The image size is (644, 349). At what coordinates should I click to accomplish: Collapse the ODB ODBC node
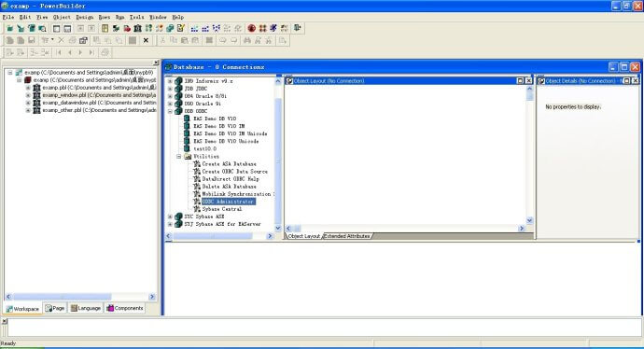(x=170, y=111)
